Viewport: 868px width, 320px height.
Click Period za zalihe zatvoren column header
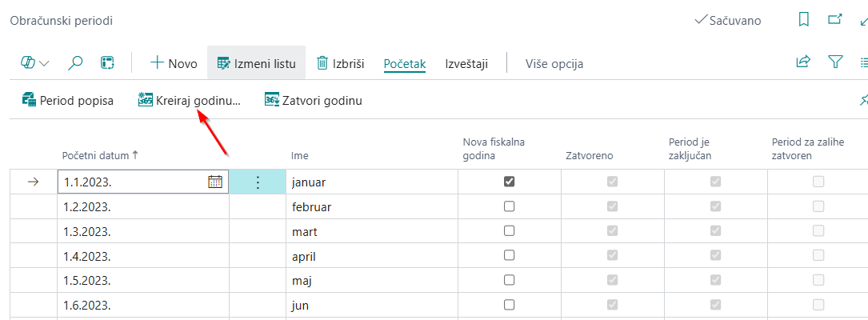(808, 149)
